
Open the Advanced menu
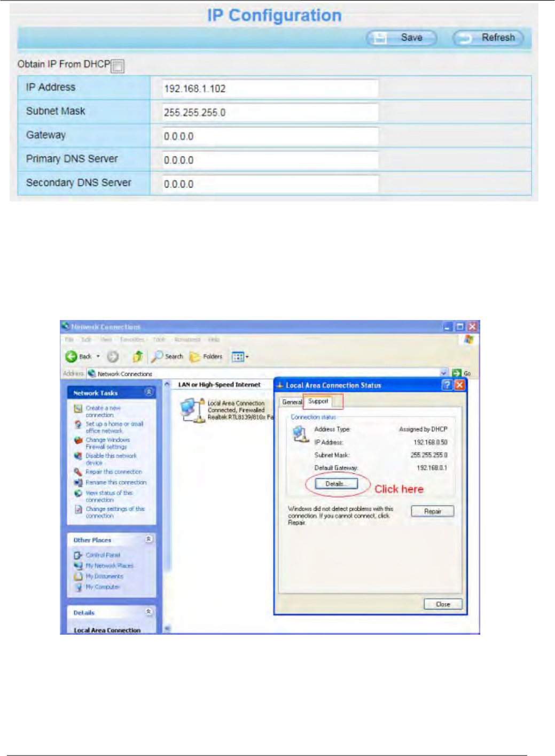coord(187,340)
